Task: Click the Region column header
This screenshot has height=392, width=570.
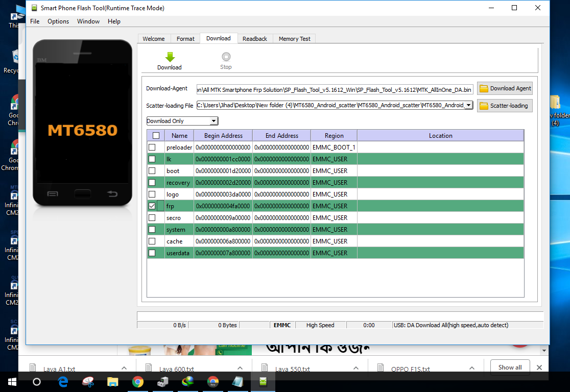Action: click(334, 135)
